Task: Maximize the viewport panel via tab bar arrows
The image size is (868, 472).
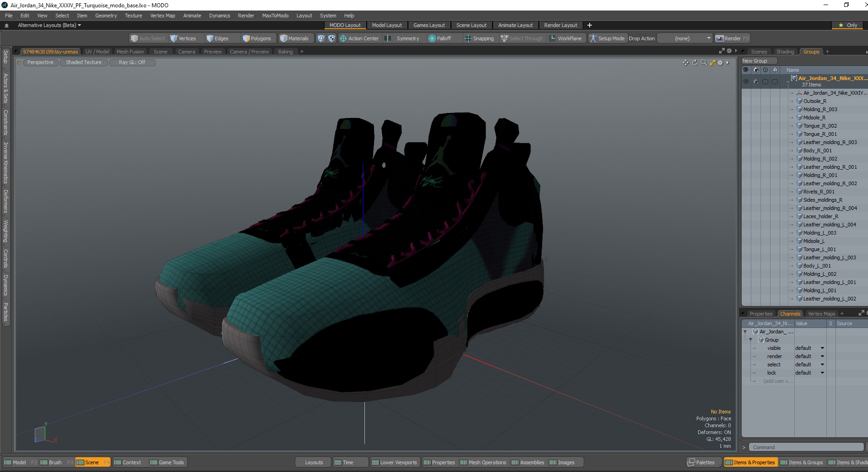Action: [x=722, y=51]
